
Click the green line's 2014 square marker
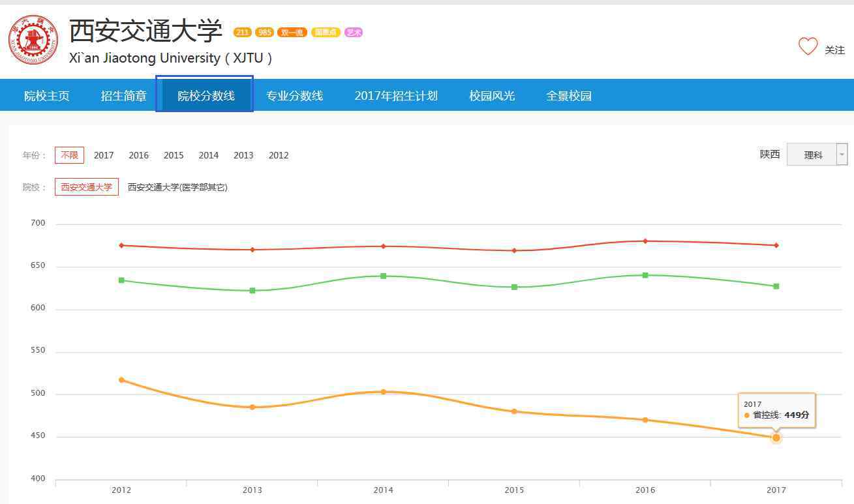384,276
